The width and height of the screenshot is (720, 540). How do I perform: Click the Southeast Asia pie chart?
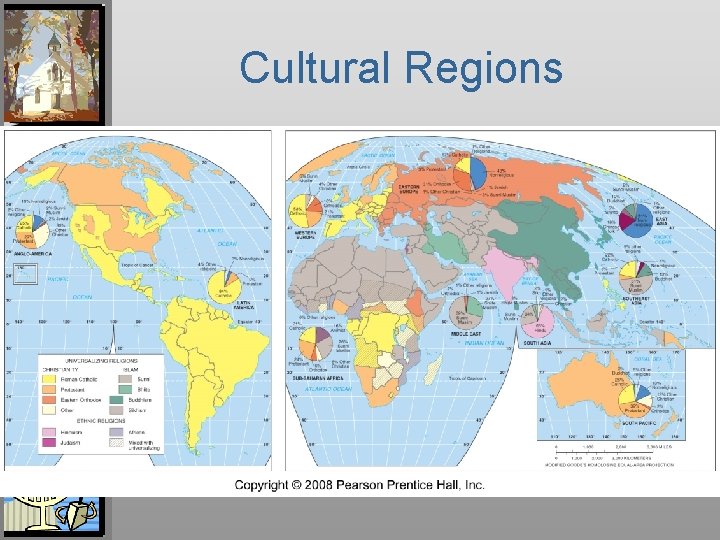(x=636, y=277)
